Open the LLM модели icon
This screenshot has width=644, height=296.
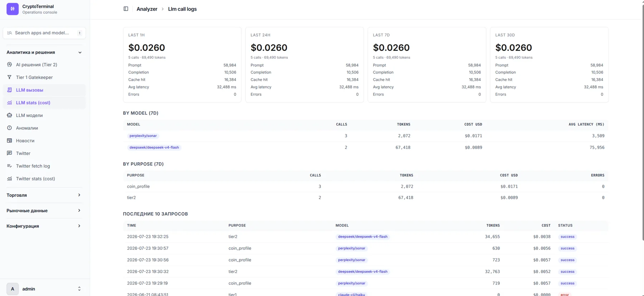click(x=10, y=115)
